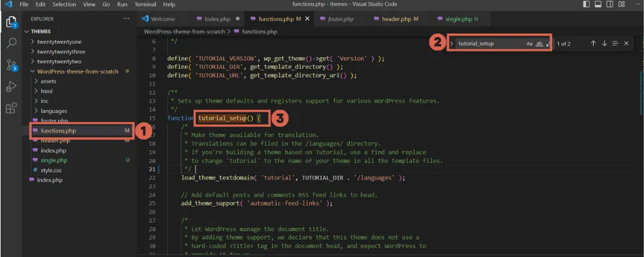644x257 pixels.
Task: Toggle primary side bar layout icon
Action: pos(586,4)
